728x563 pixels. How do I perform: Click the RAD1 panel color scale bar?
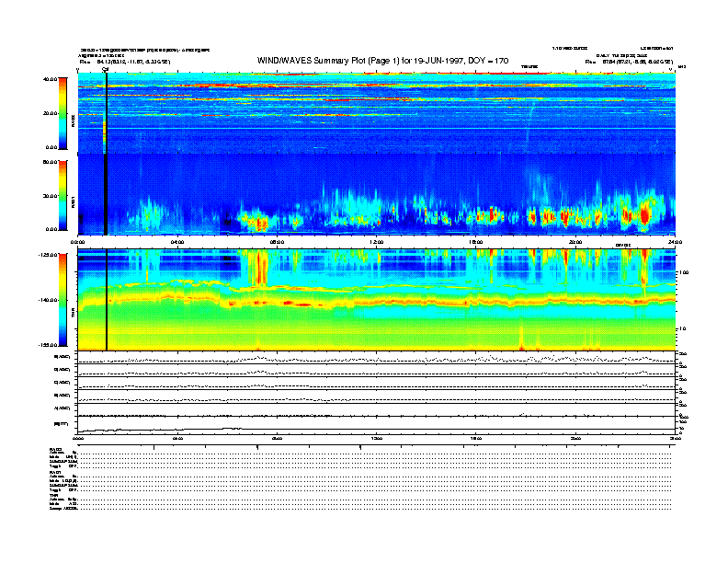coord(63,195)
